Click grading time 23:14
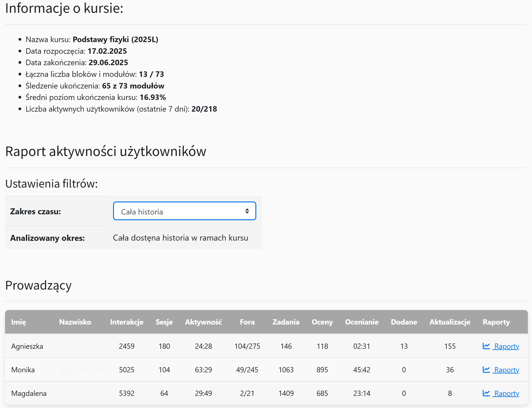Image resolution: width=532 pixels, height=408 pixels. point(362,393)
